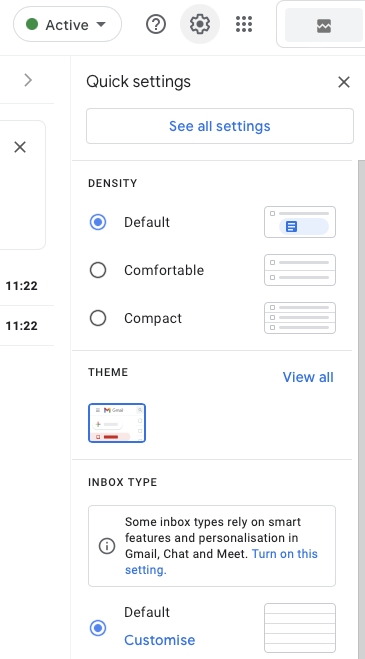This screenshot has height=659, width=365.
Task: Choose the Compact density radio button
Action: [x=98, y=318]
